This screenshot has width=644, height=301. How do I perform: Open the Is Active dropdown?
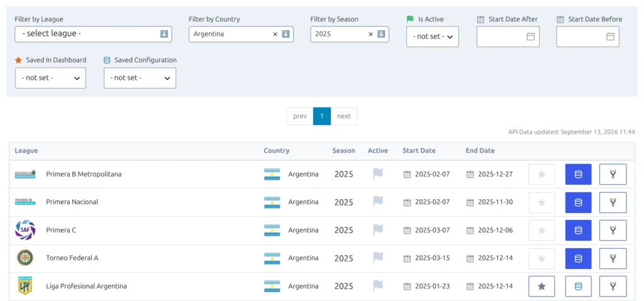point(433,36)
